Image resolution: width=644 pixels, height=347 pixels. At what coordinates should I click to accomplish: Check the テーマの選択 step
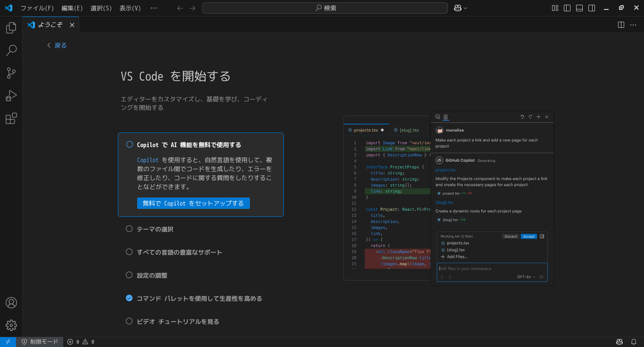pyautogui.click(x=129, y=228)
